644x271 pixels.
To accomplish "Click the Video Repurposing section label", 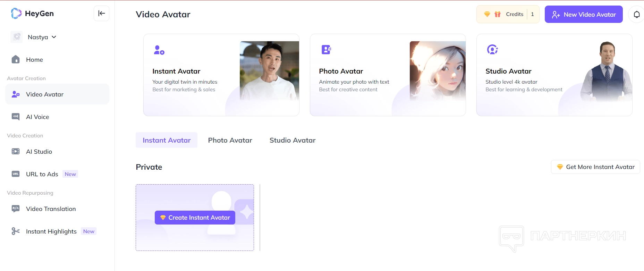I will pyautogui.click(x=30, y=193).
